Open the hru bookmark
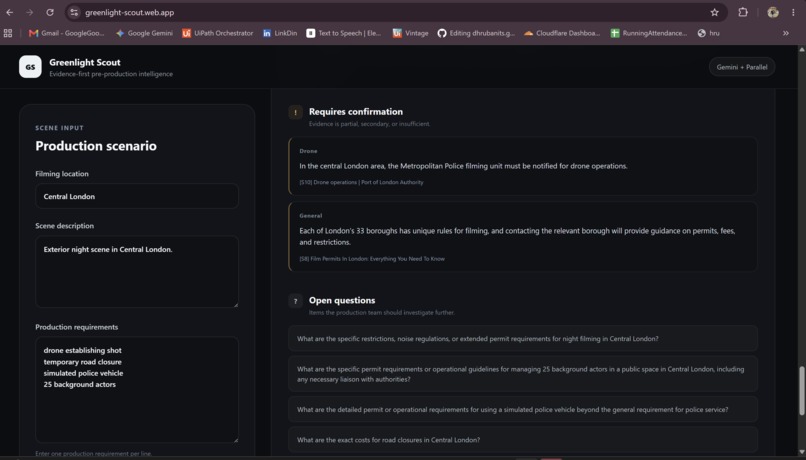 pos(708,33)
